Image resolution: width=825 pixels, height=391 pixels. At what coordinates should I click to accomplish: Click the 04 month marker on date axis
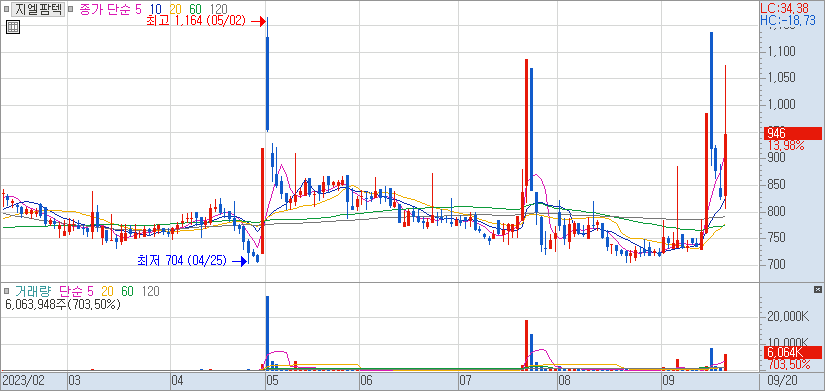click(177, 380)
